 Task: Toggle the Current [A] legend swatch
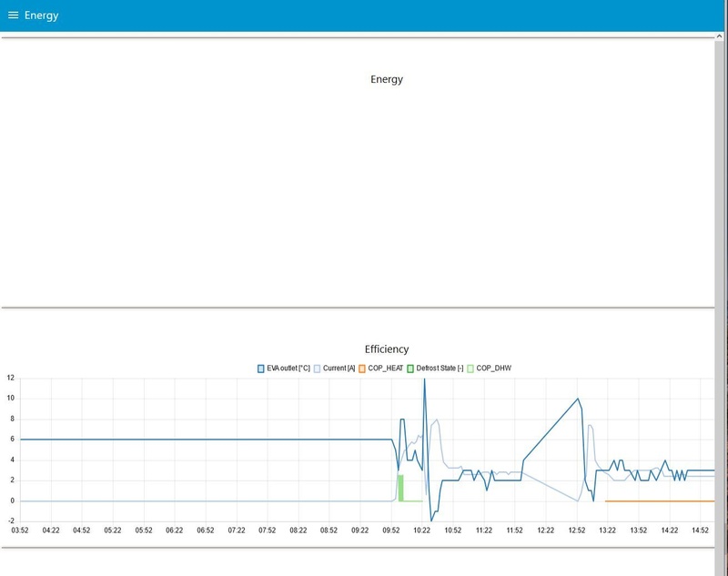(x=317, y=369)
